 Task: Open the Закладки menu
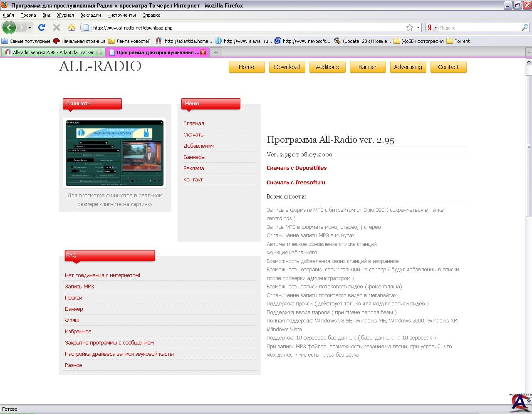(x=90, y=15)
